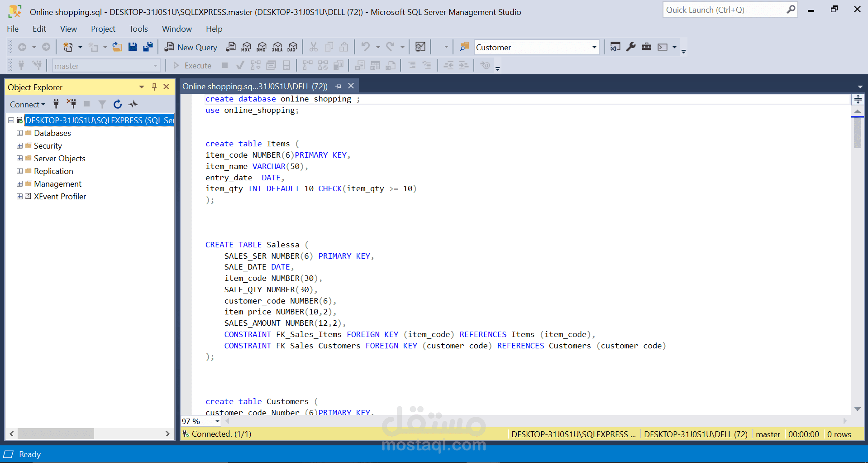
Task: Collapse the DESKTOP-31J0S1U\SQLEXPRESS server node
Action: coord(11,121)
